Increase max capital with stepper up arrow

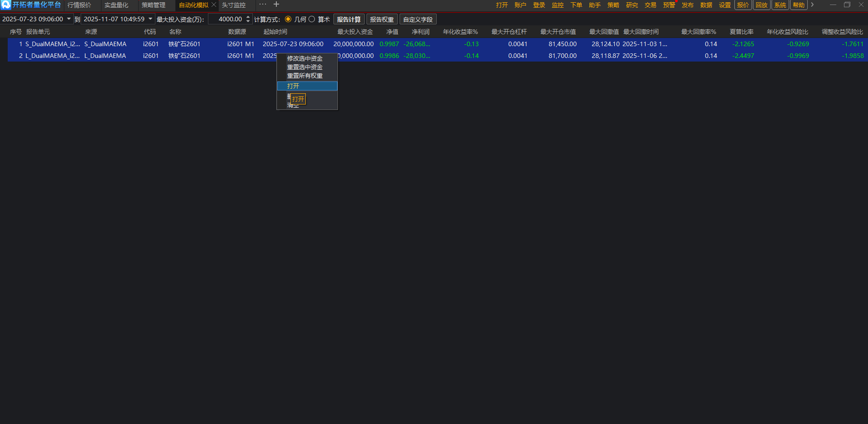[248, 17]
